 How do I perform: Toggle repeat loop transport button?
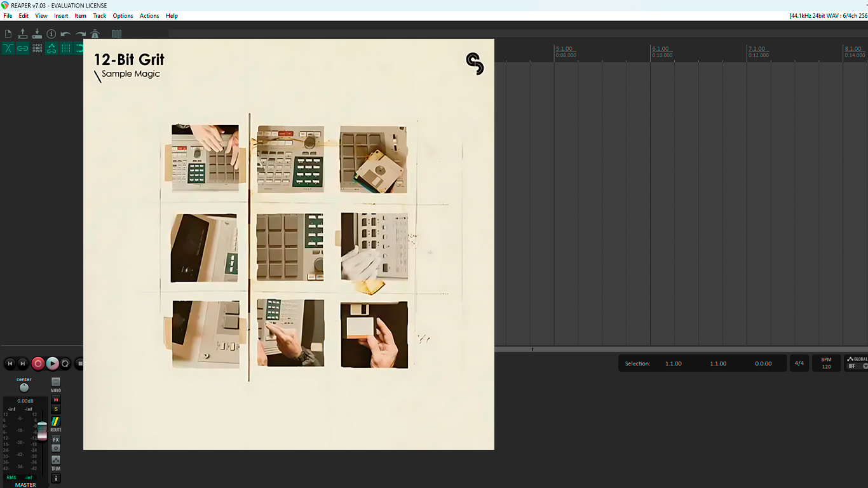pos(65,363)
